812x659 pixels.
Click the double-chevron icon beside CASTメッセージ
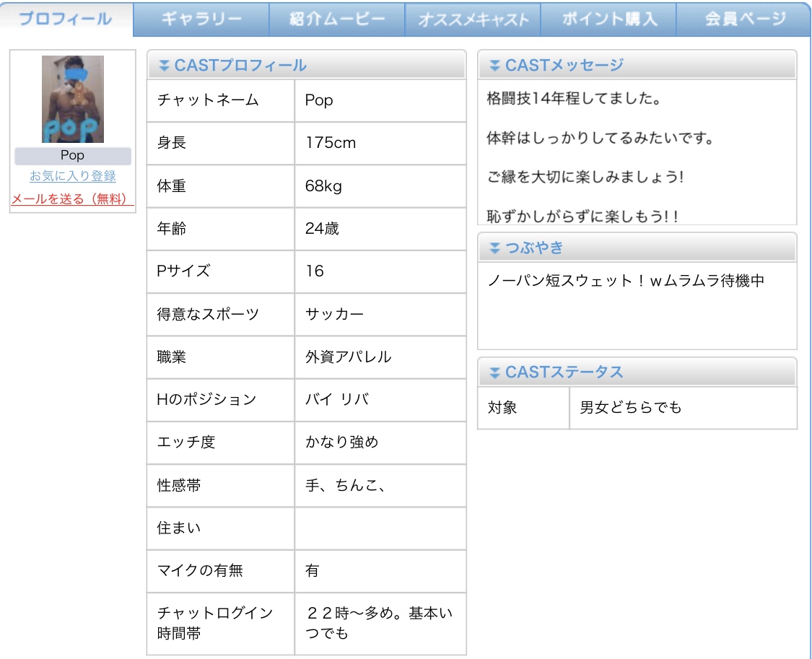tap(494, 66)
